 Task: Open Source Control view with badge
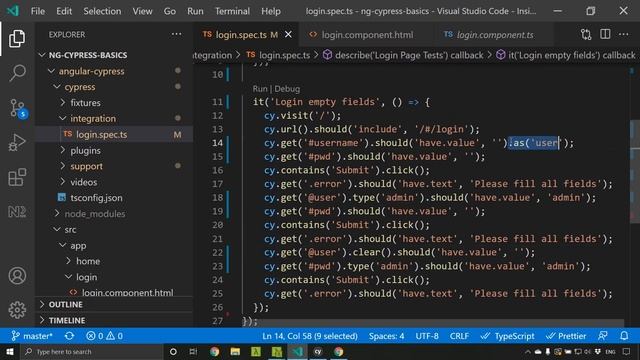(18, 108)
